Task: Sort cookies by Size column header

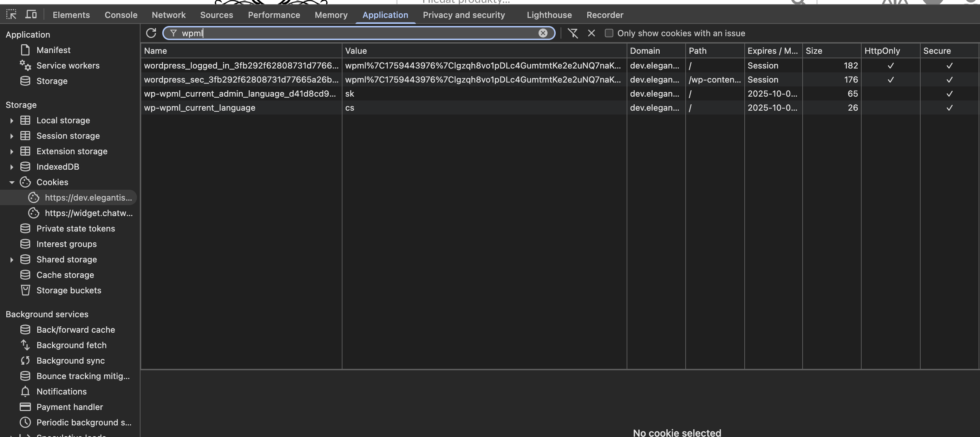Action: click(814, 51)
